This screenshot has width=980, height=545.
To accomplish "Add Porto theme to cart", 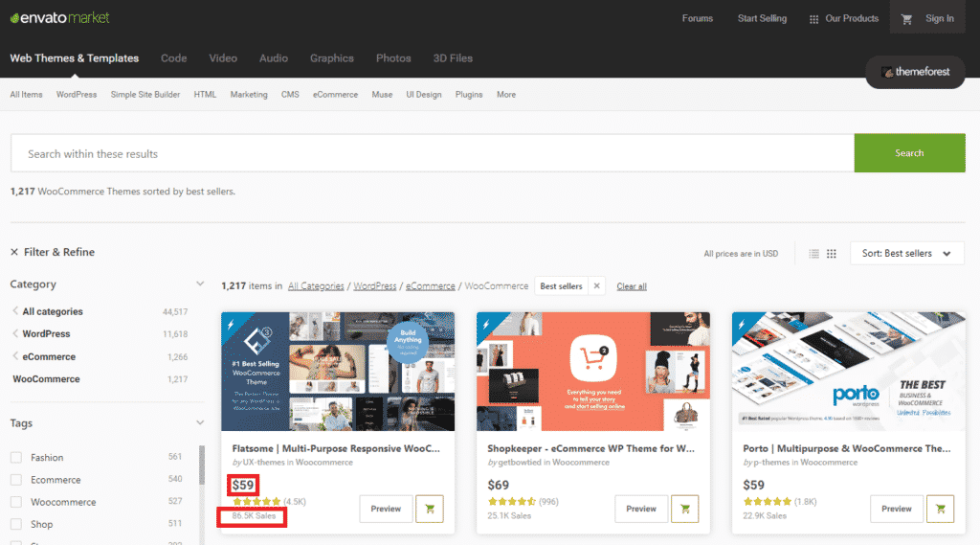I will tap(940, 509).
